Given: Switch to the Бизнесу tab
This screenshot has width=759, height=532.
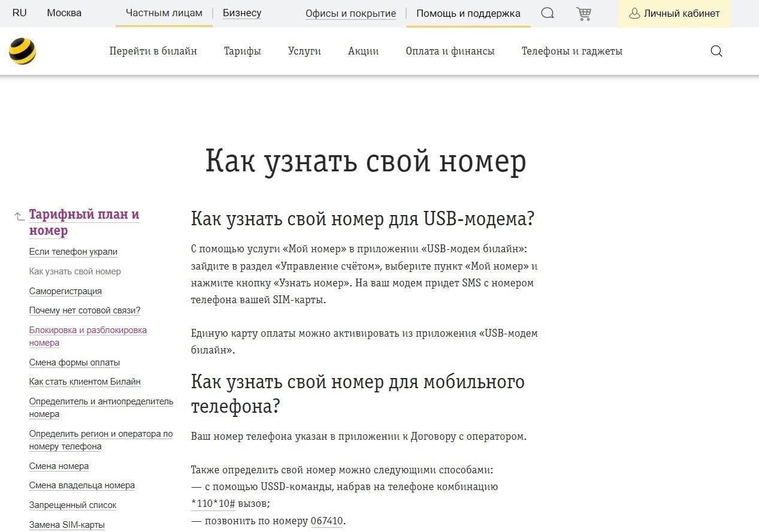Looking at the screenshot, I should [241, 13].
